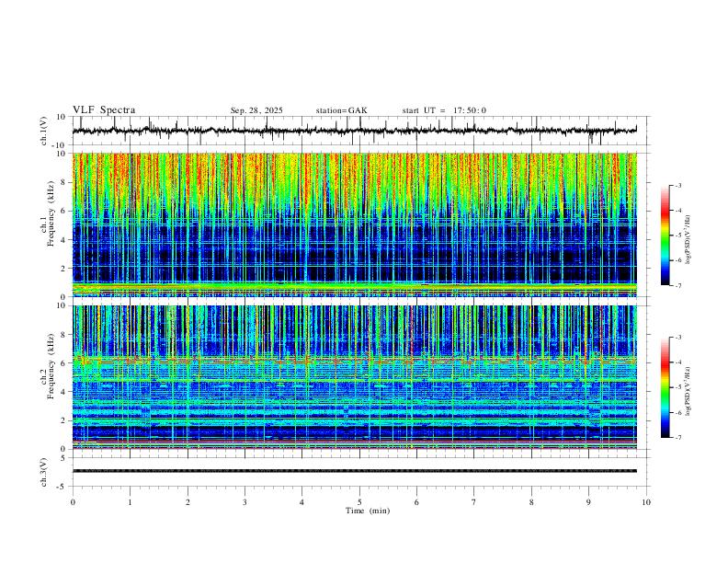This screenshot has width=728, height=563.
Task: Click the ch.3 black signal trace
Action: 355,471
